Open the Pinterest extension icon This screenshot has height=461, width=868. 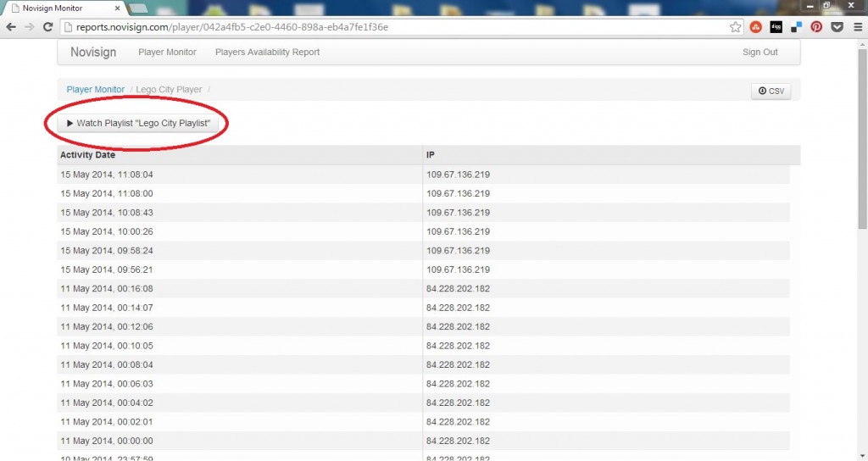[816, 26]
